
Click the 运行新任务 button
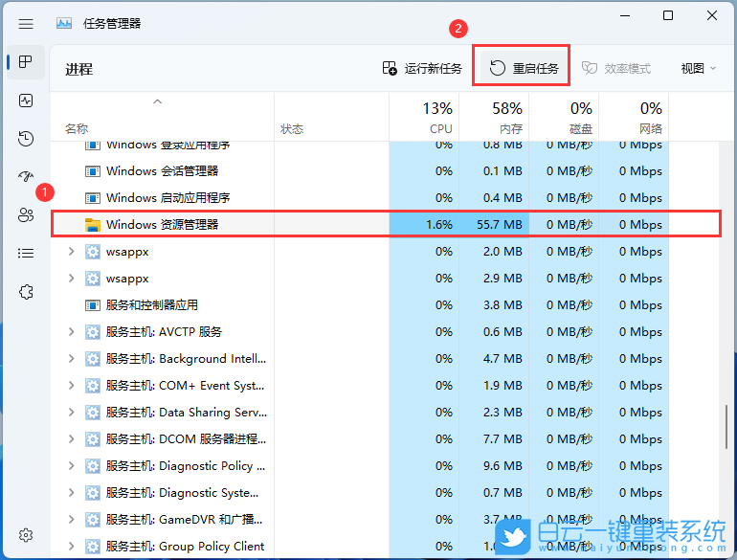point(422,69)
